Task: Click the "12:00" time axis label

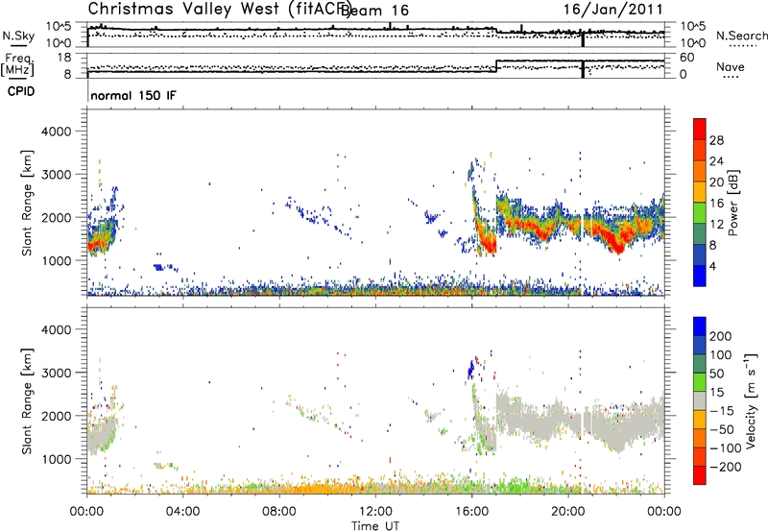Action: (375, 512)
